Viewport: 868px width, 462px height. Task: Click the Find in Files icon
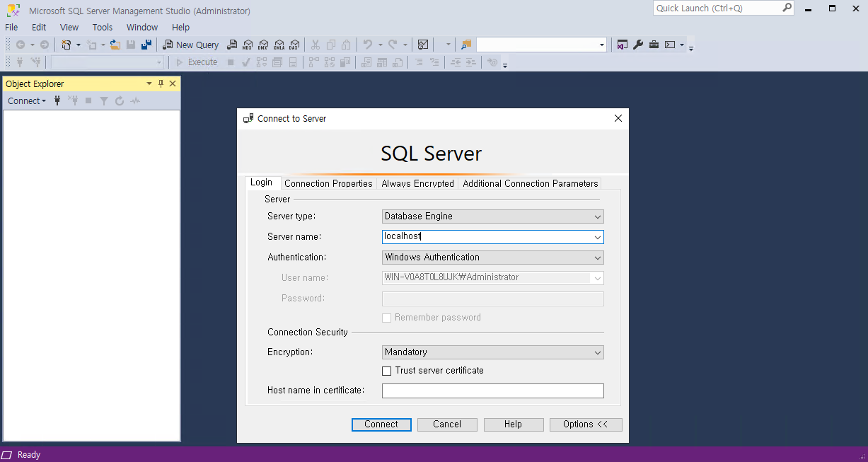tap(466, 45)
